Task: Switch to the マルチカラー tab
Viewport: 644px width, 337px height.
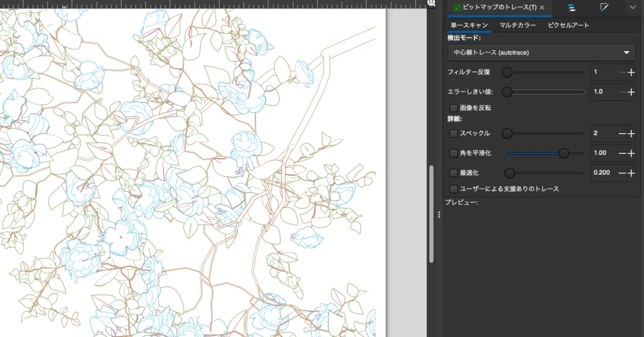Action: (x=518, y=25)
